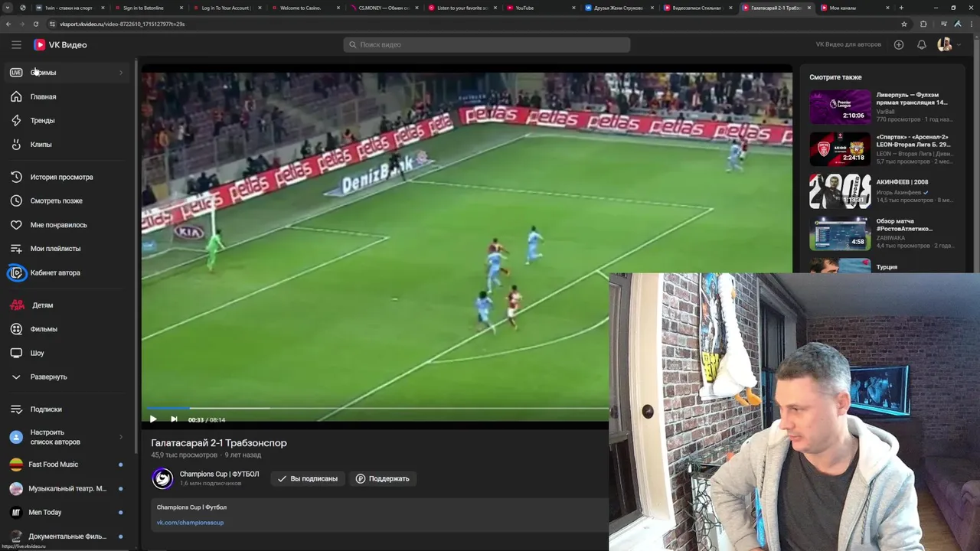
Task: Open VK Видео для авторов link
Action: click(x=848, y=44)
